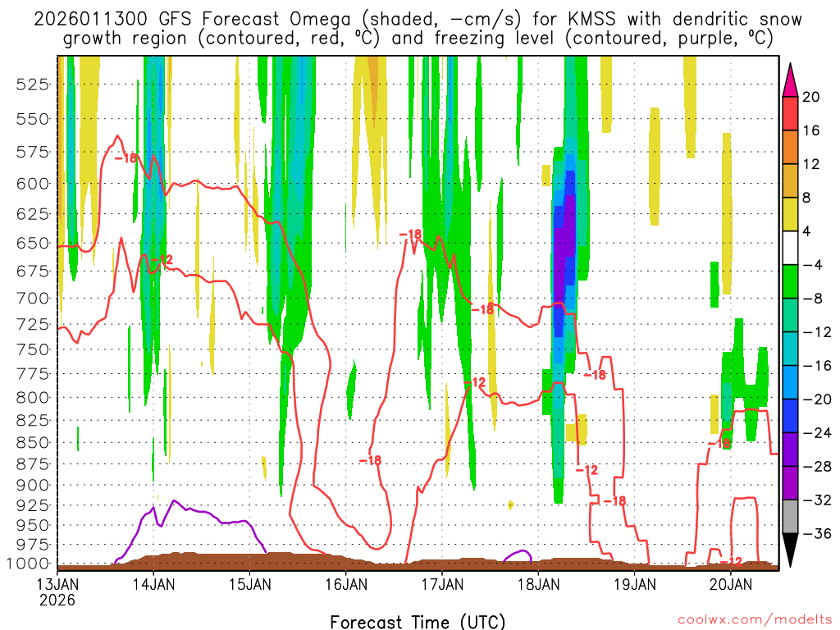The image size is (840, 630).
Task: Pick the dark blue colorbar segment between -24 and -20
Action: 791,416
